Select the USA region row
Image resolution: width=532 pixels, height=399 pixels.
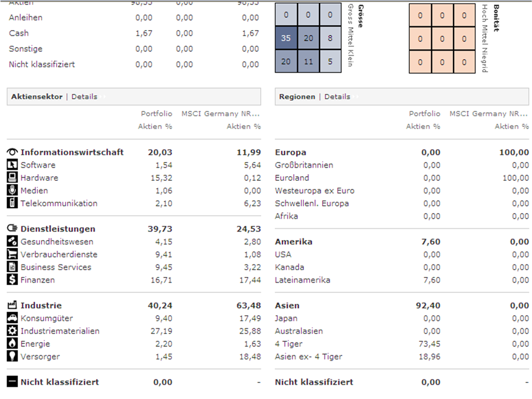pyautogui.click(x=402, y=255)
